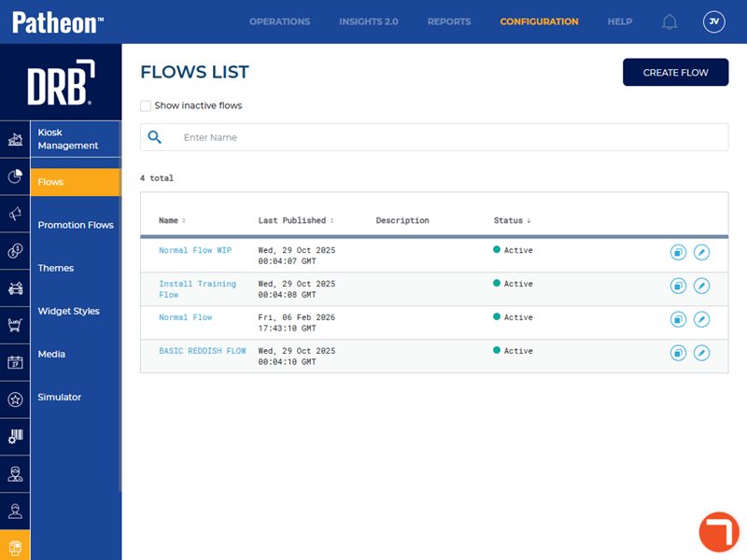Screen dimensions: 747x560
Task: Open the JV user avatar menu
Action: [713, 22]
